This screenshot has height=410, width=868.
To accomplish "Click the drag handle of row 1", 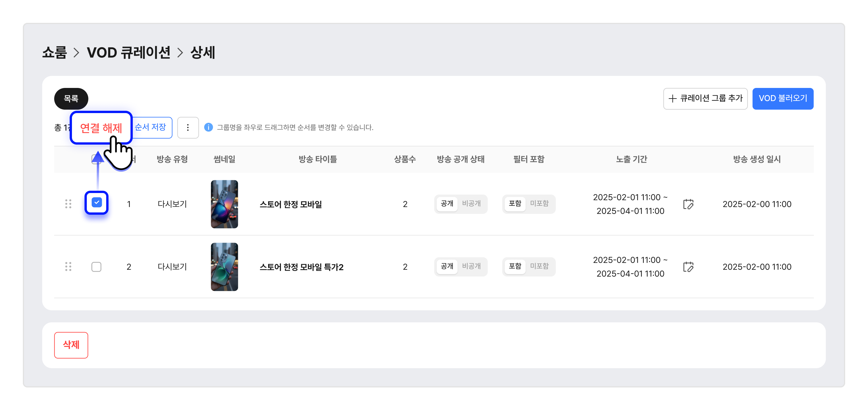I will [68, 204].
